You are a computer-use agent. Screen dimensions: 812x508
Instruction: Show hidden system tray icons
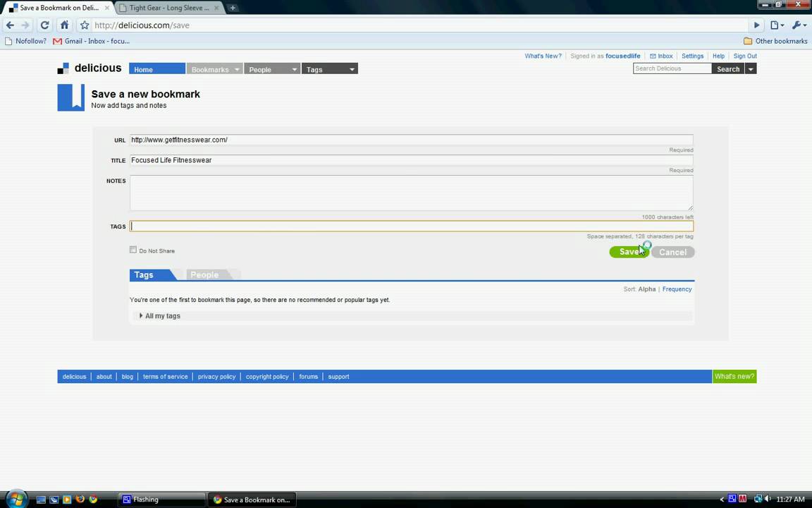pyautogui.click(x=722, y=500)
